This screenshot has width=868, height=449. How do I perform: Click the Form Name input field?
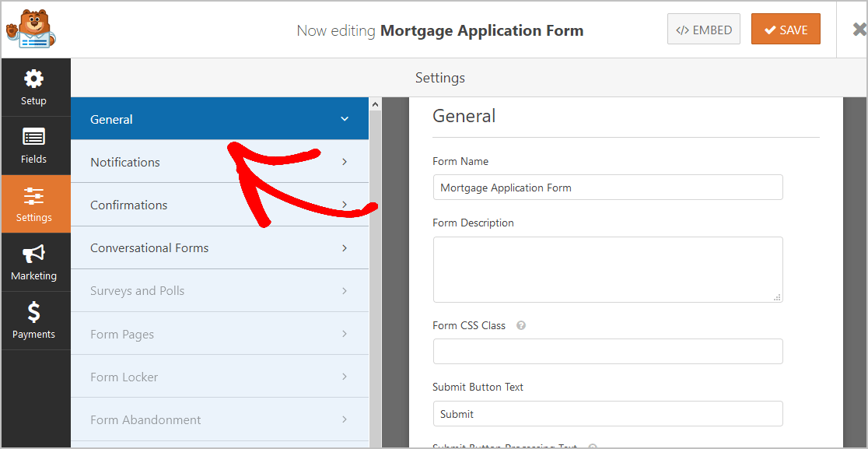(x=607, y=187)
